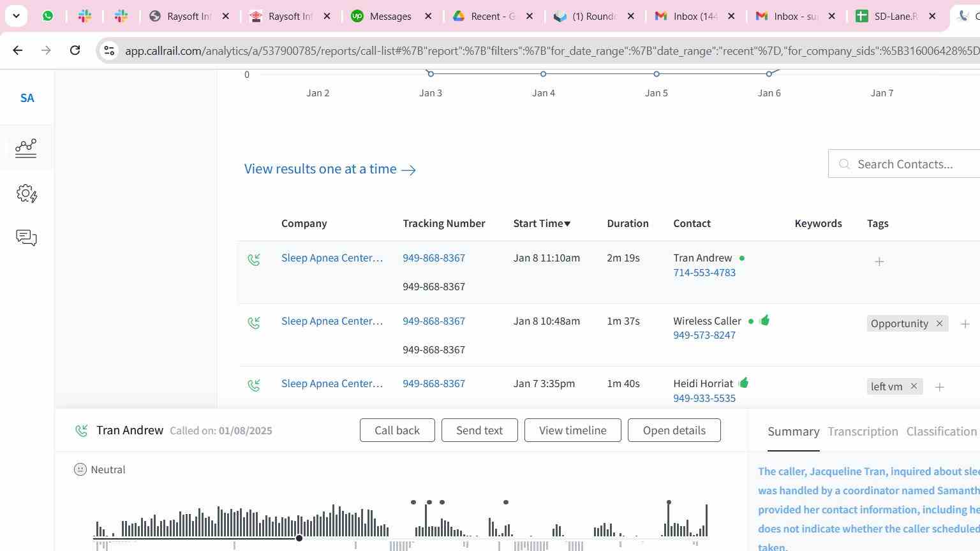View site information icon in address bar
Screen dimensions: 980x551
click(x=109, y=50)
